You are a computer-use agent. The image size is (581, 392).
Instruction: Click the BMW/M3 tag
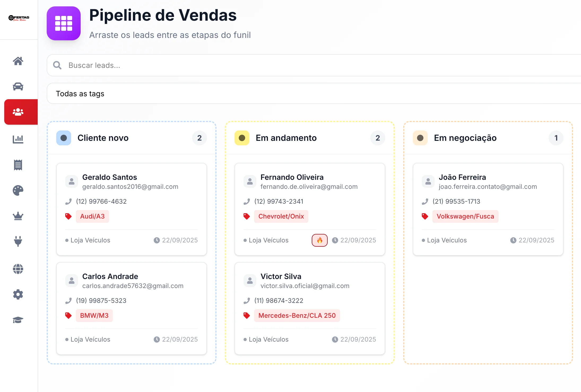[x=94, y=316]
